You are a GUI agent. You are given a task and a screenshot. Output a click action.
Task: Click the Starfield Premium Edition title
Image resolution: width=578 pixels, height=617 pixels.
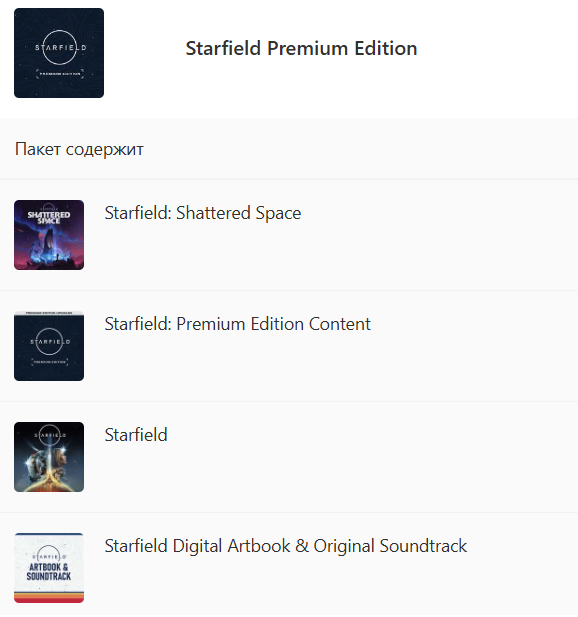[301, 48]
